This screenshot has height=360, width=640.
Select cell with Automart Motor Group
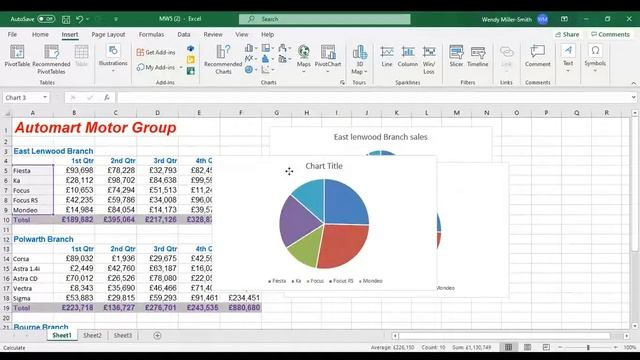96,128
